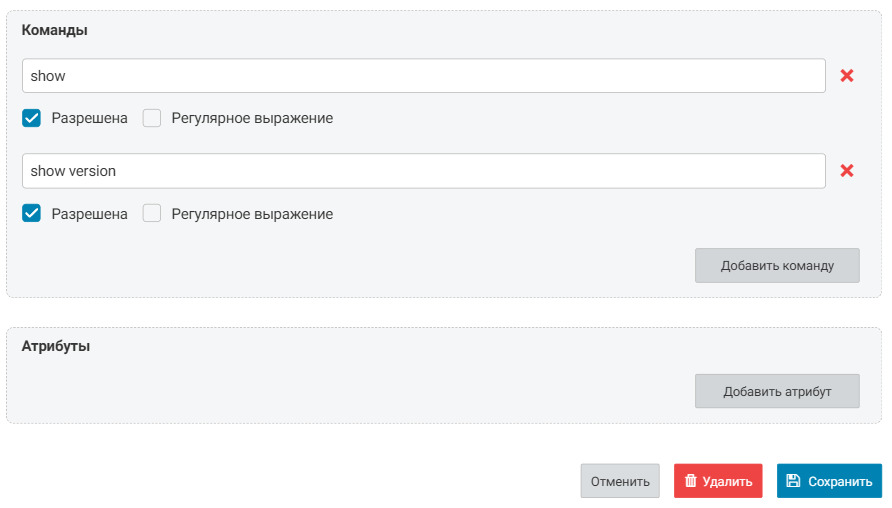Enable Регулярное выражение checkbox for "show" command
Image resolution: width=892 pixels, height=508 pixels.
tap(152, 118)
